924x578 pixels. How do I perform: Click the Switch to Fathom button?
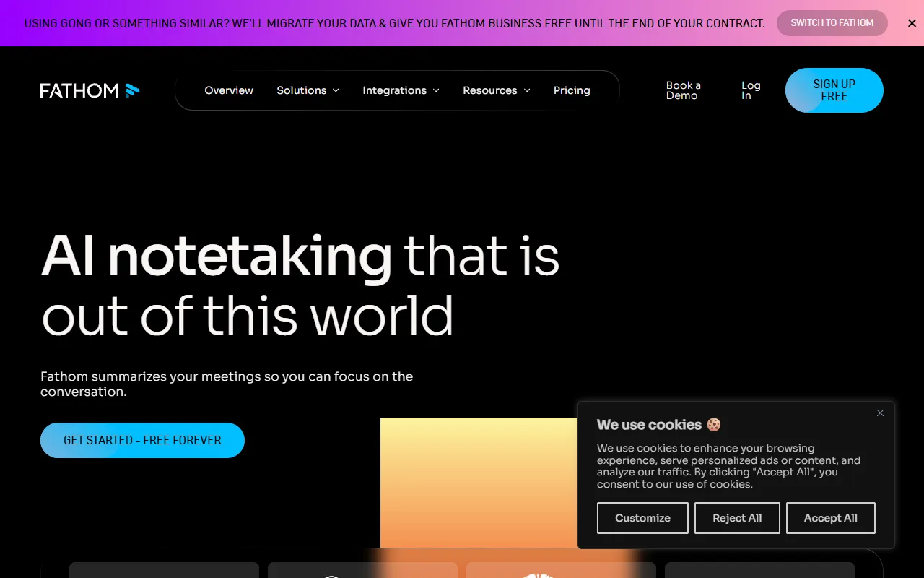coord(832,23)
